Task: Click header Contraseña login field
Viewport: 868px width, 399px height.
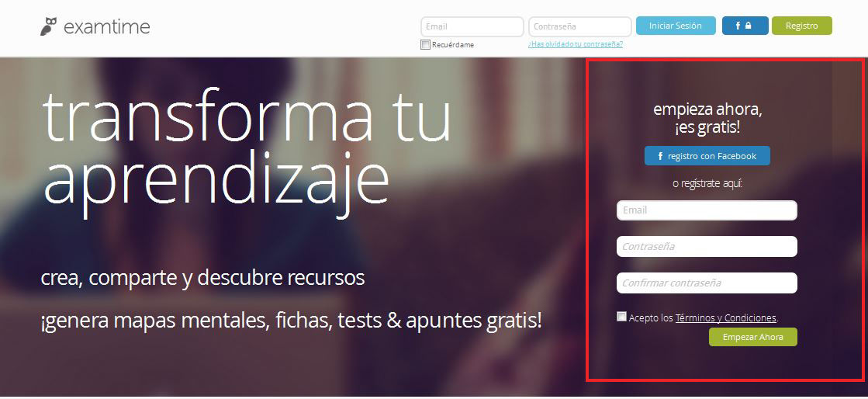Action: [579, 26]
